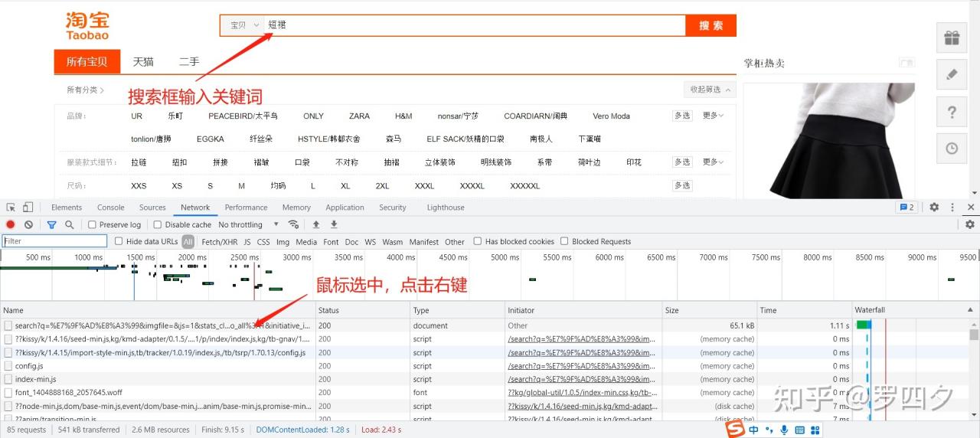Expand 所有分类 category breadcrumb

point(86,90)
